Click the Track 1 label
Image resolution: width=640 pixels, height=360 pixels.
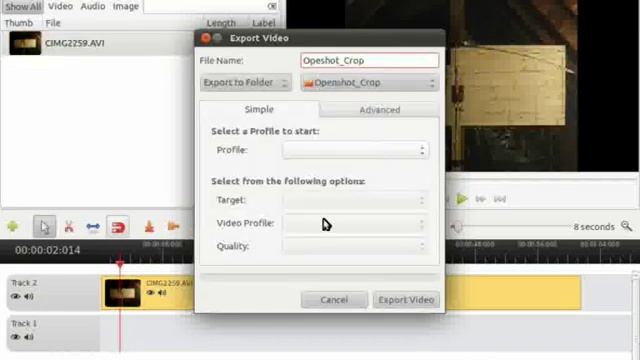[24, 323]
